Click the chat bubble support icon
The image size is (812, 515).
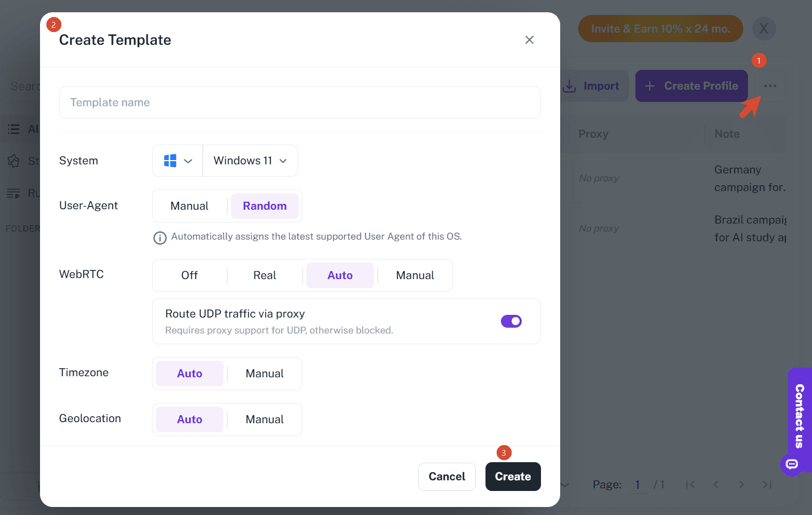tap(792, 464)
